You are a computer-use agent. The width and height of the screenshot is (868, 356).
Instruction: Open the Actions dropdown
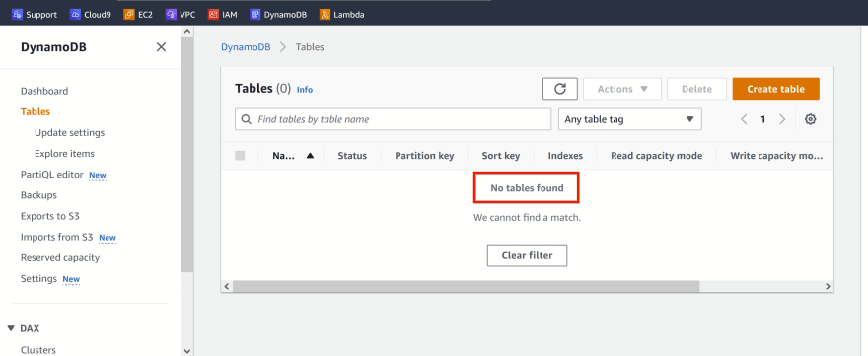[622, 89]
